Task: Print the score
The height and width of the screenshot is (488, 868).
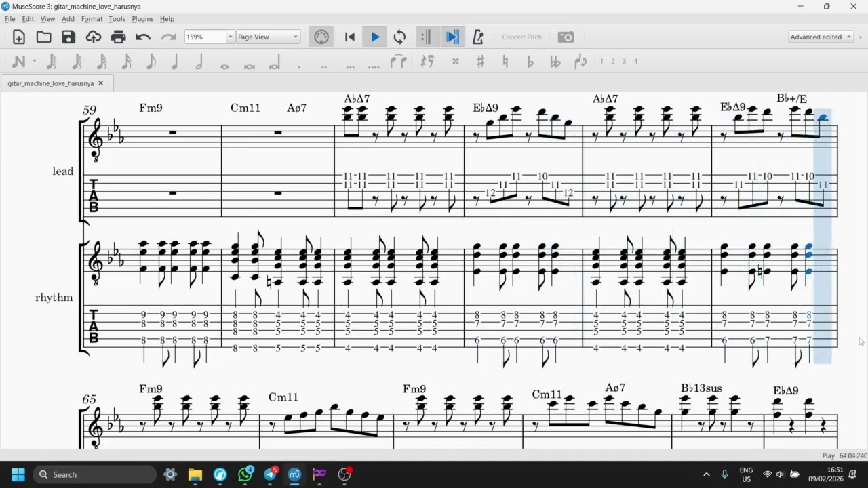Action: (x=119, y=37)
